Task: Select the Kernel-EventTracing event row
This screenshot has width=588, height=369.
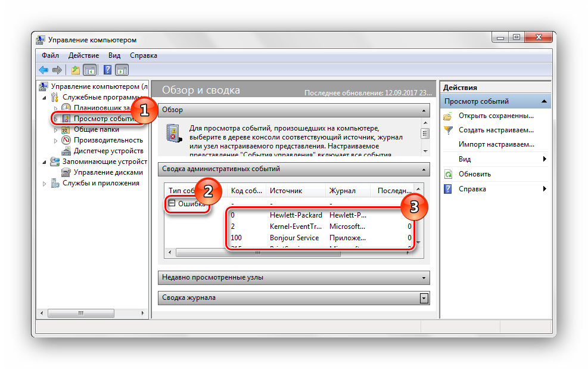Action: point(321,227)
